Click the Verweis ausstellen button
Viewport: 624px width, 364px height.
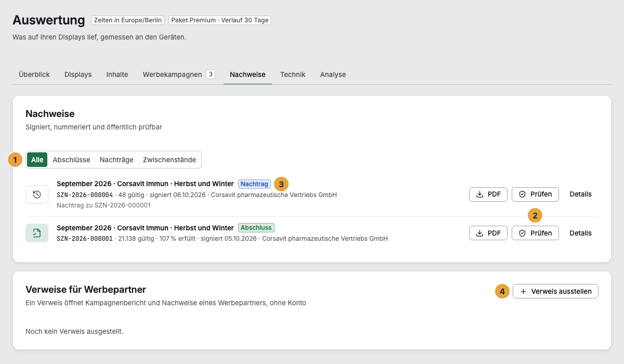point(555,291)
